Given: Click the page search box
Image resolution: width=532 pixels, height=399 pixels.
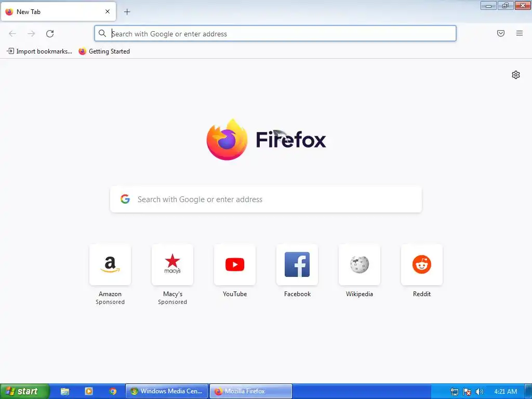Looking at the screenshot, I should 266,199.
